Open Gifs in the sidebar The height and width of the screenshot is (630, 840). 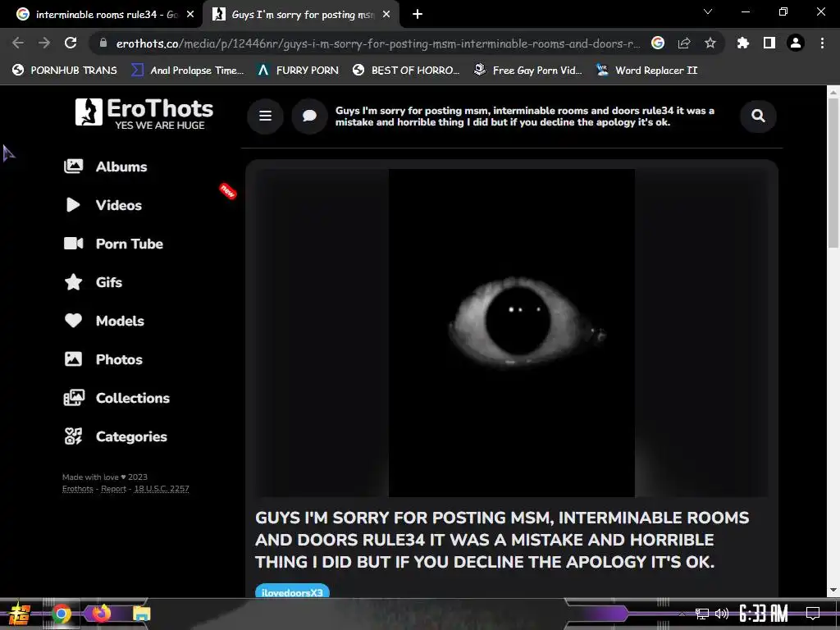94,282
